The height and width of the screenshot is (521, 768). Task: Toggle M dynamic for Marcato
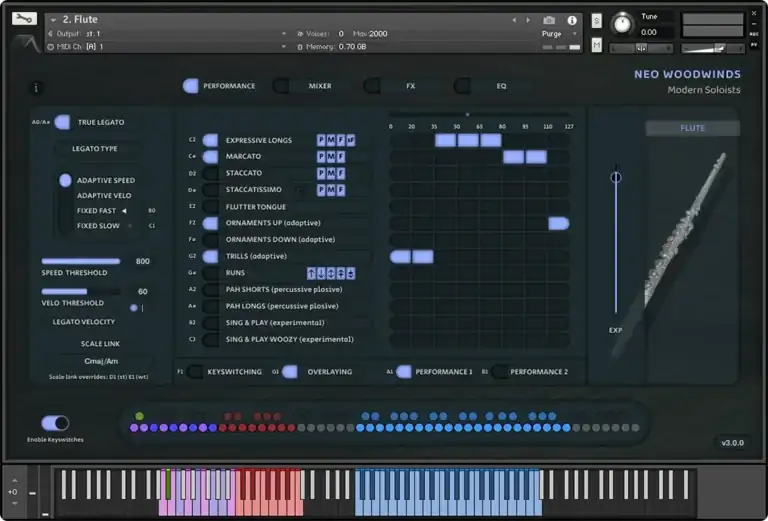(x=331, y=157)
